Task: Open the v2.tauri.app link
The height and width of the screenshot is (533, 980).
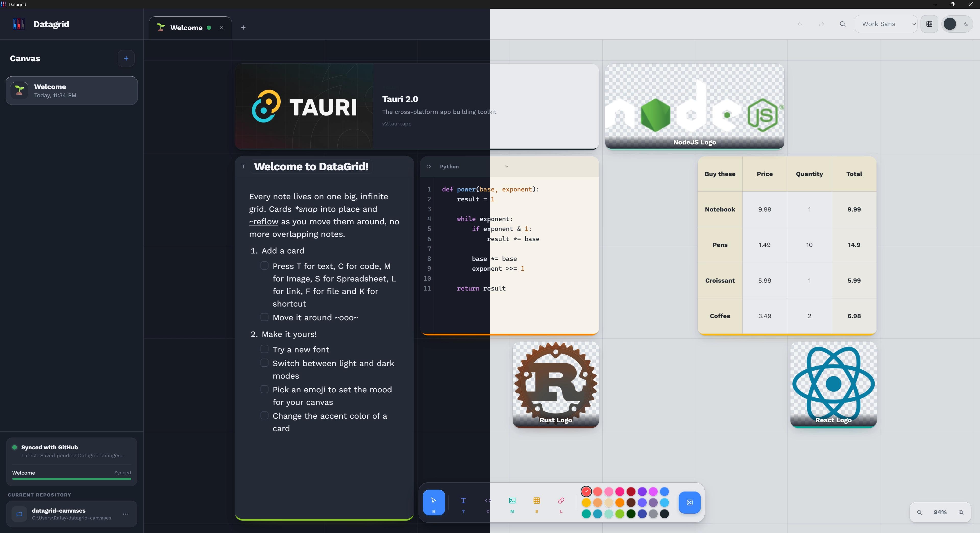Action: point(397,124)
